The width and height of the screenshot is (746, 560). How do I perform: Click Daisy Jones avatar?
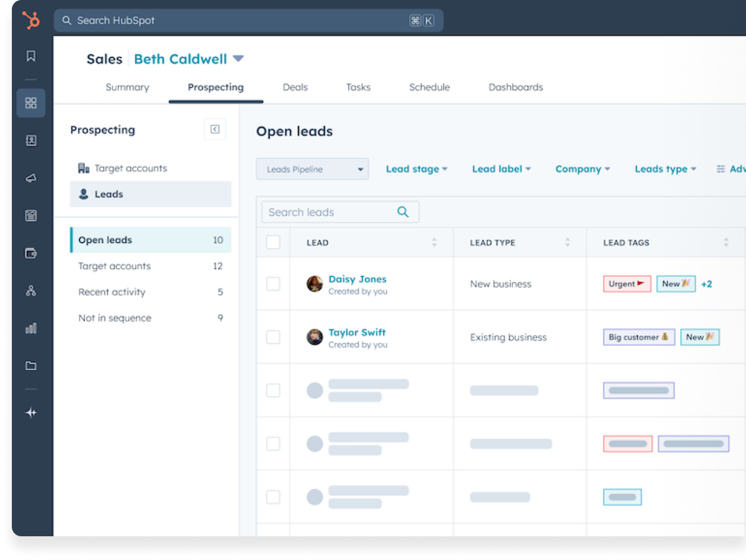pos(315,284)
